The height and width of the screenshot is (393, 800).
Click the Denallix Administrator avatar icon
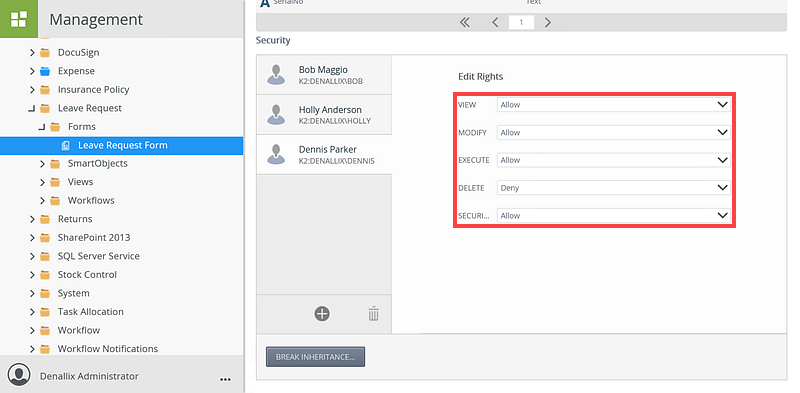19,374
